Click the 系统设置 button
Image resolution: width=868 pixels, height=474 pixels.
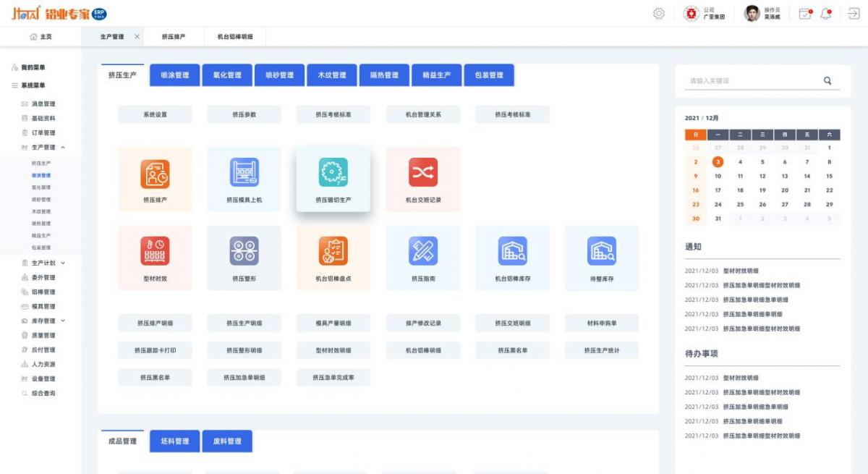pos(155,114)
